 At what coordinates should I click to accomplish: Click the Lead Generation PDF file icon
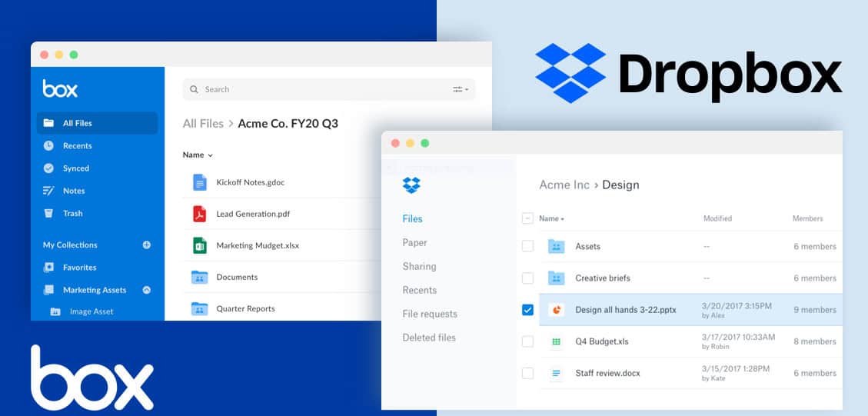coord(199,214)
